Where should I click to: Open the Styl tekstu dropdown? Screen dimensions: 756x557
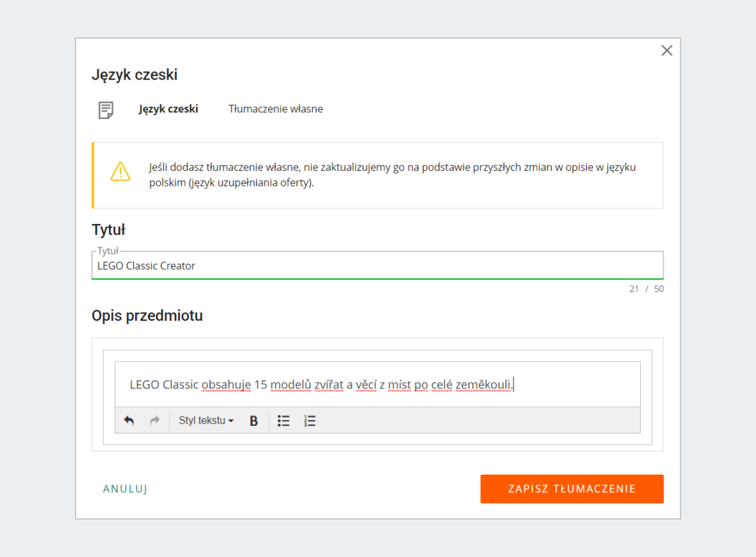(x=206, y=420)
